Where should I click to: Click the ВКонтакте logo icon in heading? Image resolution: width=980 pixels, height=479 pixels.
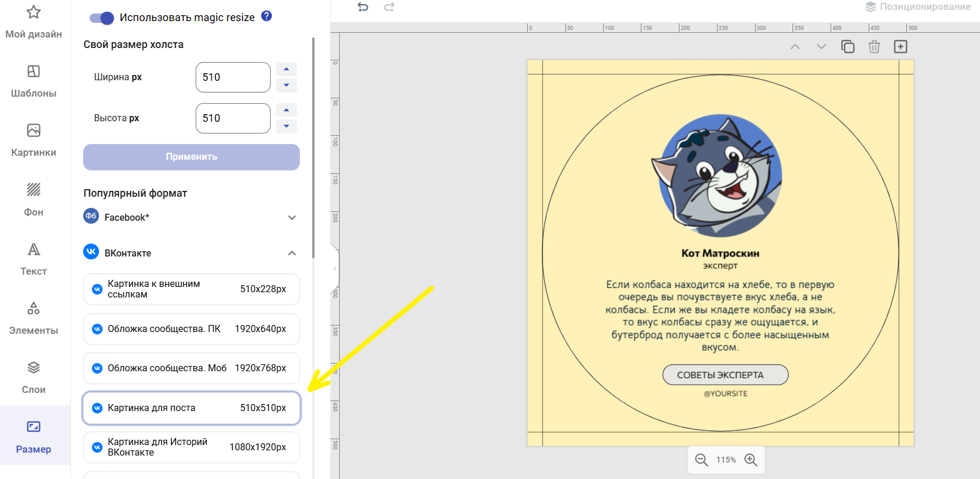[x=91, y=252]
